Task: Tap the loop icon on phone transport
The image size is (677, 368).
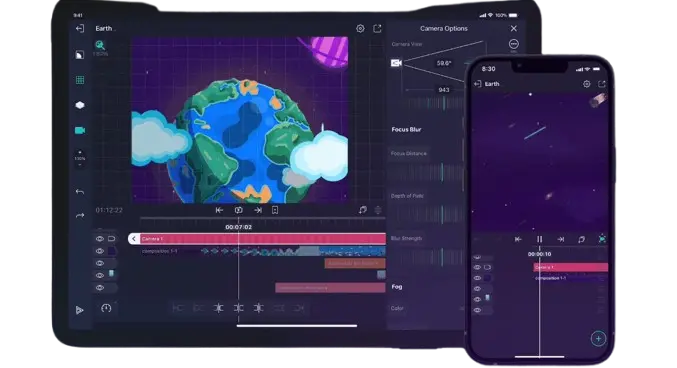Action: point(581,239)
